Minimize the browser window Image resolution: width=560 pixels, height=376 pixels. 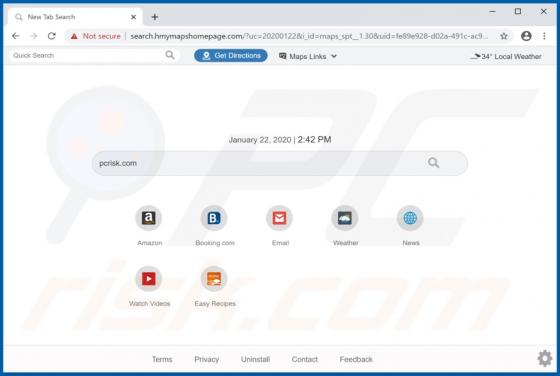click(x=492, y=11)
